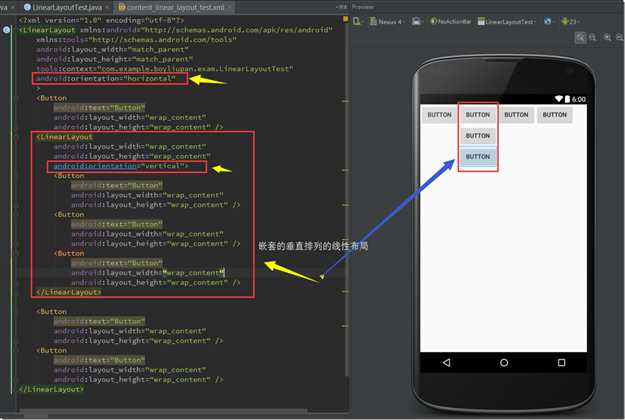The image size is (625, 420).
Task: Click the highlighted blue BUTTON in preview
Action: click(x=478, y=157)
